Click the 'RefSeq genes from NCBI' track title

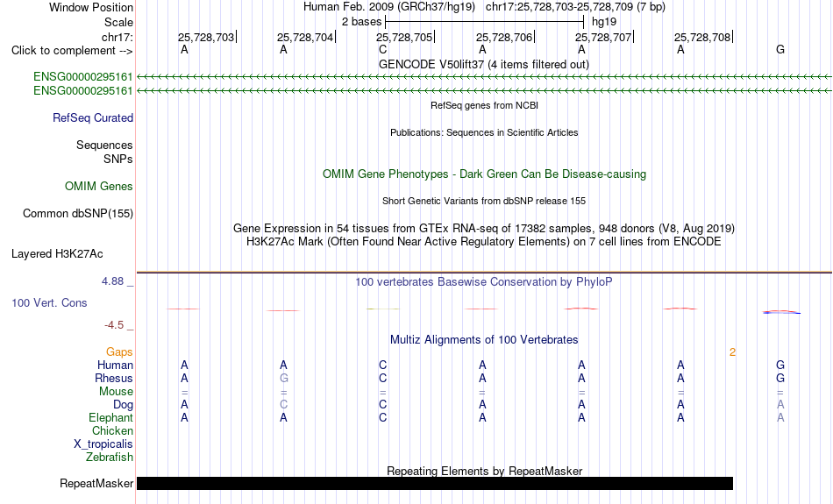[484, 105]
